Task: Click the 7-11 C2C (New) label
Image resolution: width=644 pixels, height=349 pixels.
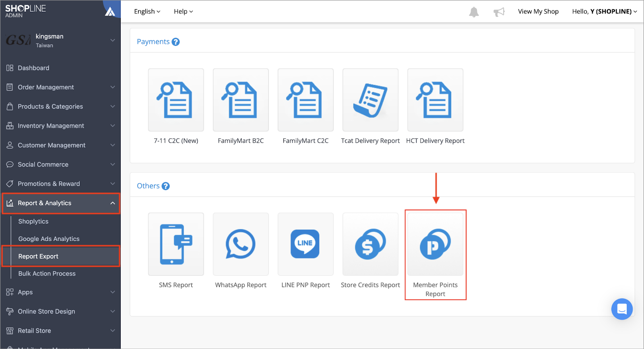Action: (176, 141)
